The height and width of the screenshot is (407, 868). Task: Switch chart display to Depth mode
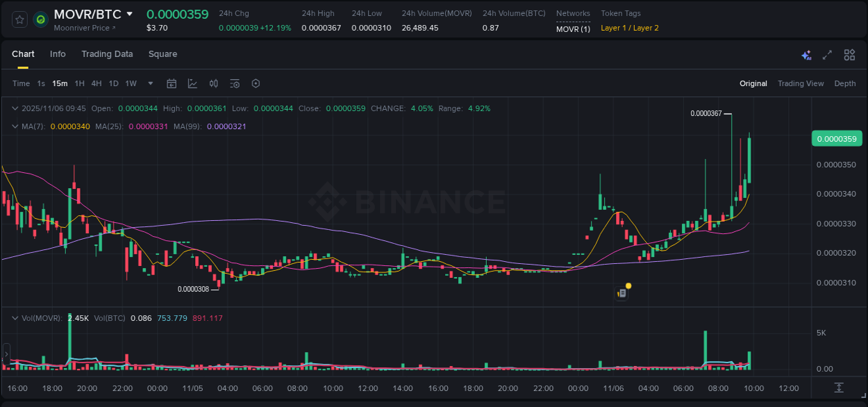point(845,83)
